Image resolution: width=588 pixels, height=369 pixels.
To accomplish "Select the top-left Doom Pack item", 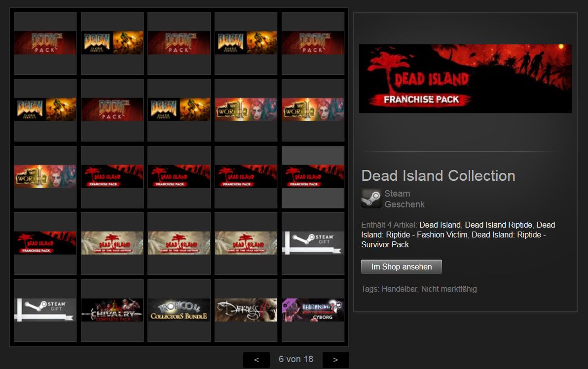I will click(x=45, y=43).
